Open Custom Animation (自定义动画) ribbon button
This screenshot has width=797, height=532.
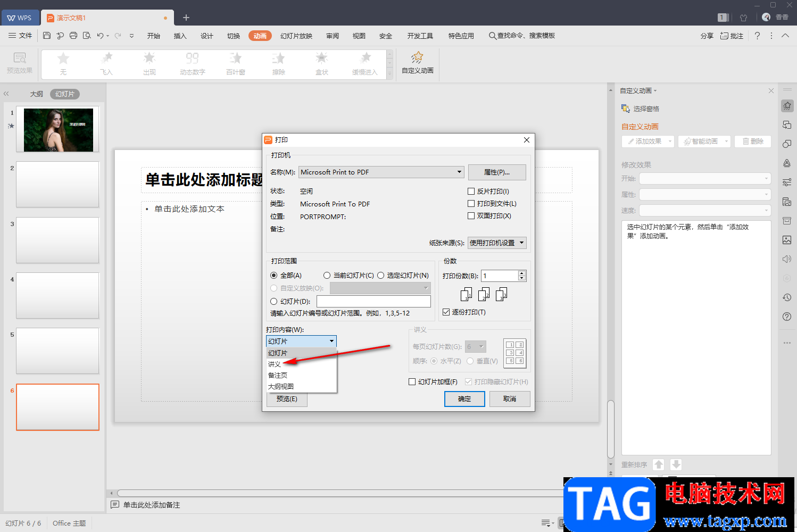(418, 63)
